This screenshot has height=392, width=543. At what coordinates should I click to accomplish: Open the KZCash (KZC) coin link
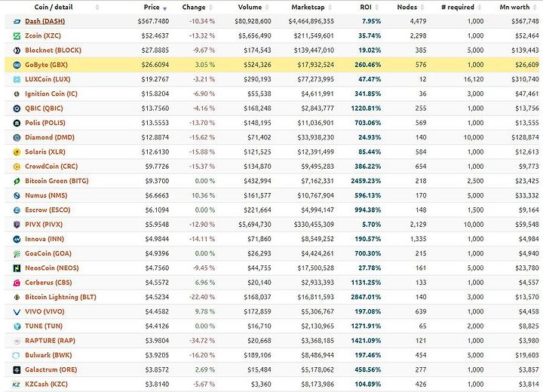(46, 384)
